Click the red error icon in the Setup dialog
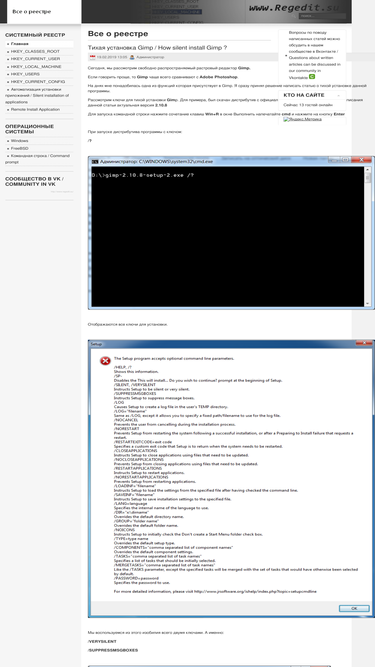Viewport: 375px width, 667px height. click(105, 361)
